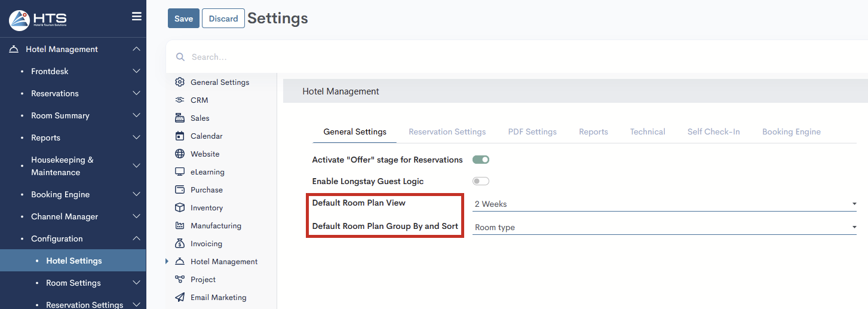The image size is (868, 309).
Task: Enable Longstay Guest Logic toggle
Action: pyautogui.click(x=481, y=181)
